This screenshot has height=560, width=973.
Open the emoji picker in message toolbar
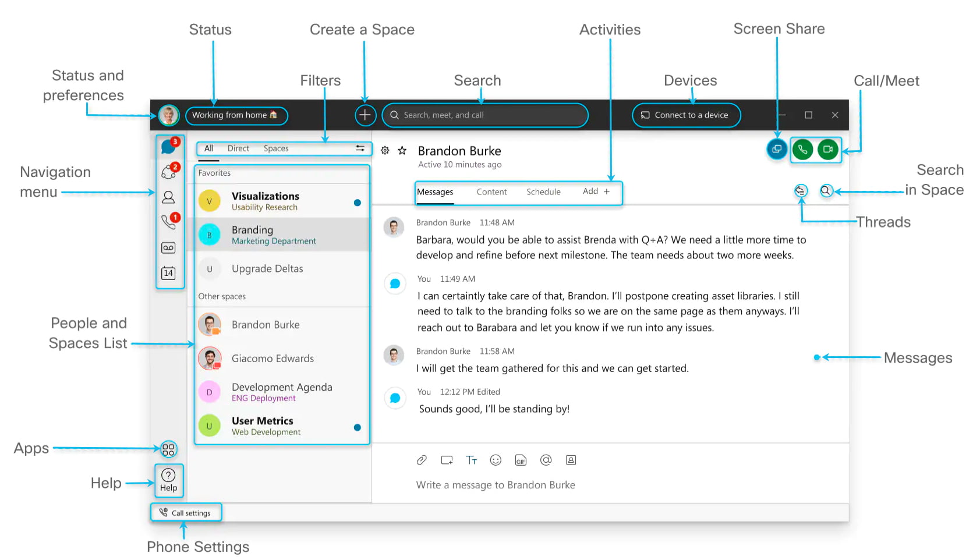(x=496, y=460)
